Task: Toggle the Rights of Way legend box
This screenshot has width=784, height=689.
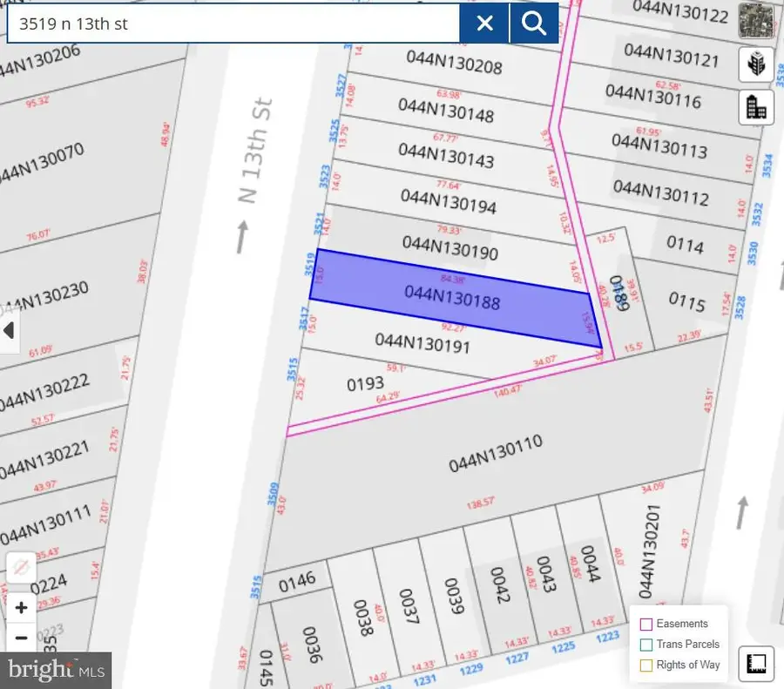Action: (x=646, y=665)
